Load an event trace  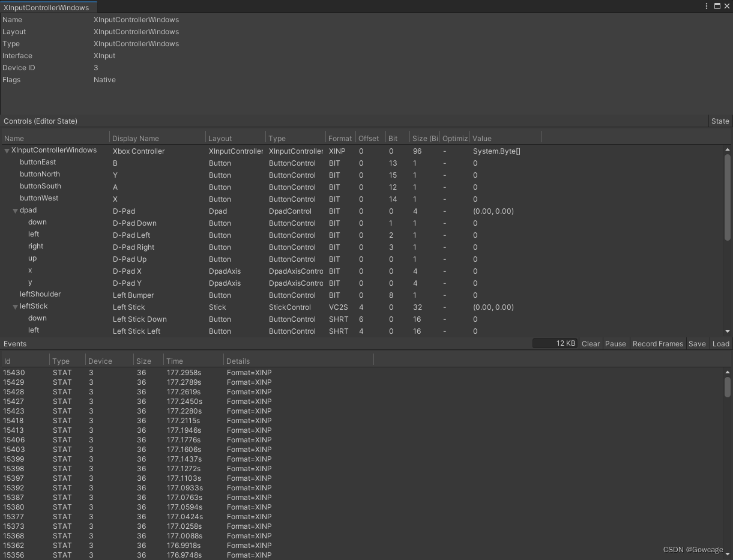[x=720, y=344]
